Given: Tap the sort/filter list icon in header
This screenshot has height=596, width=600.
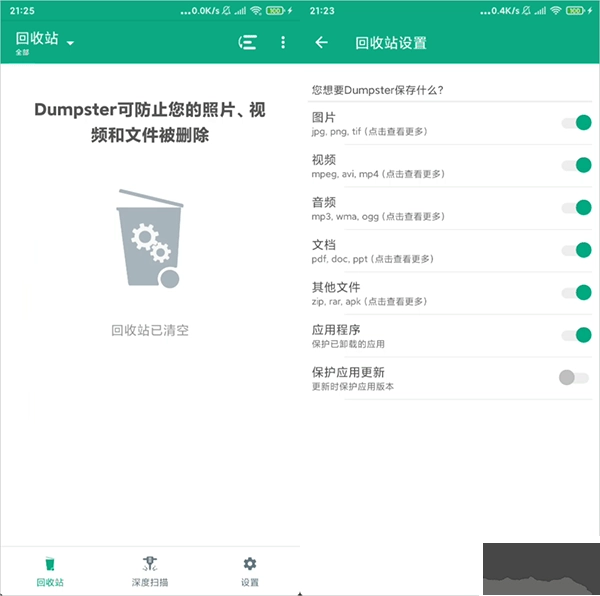Looking at the screenshot, I should [x=247, y=42].
